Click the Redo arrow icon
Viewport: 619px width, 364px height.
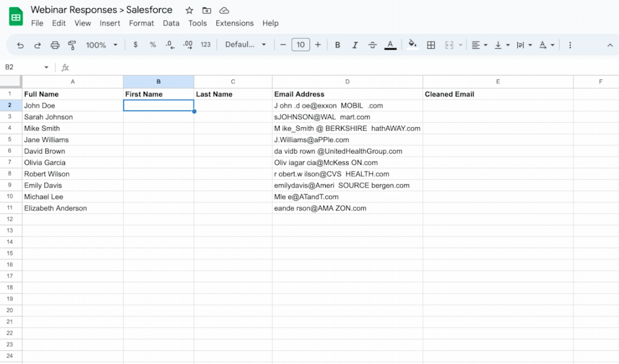[x=38, y=45]
